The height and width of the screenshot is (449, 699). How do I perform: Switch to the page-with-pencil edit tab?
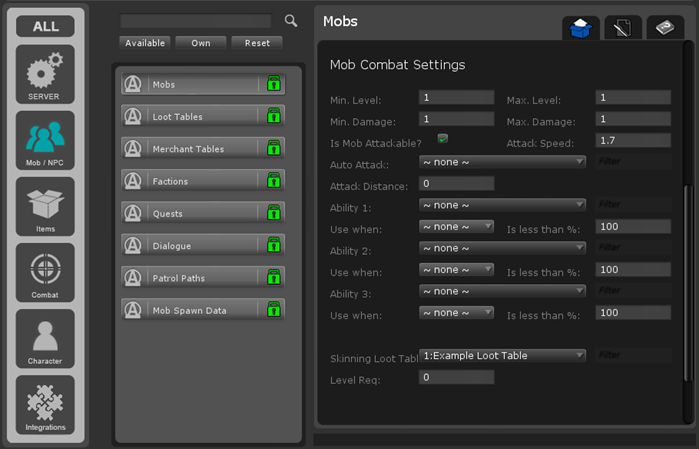(623, 28)
